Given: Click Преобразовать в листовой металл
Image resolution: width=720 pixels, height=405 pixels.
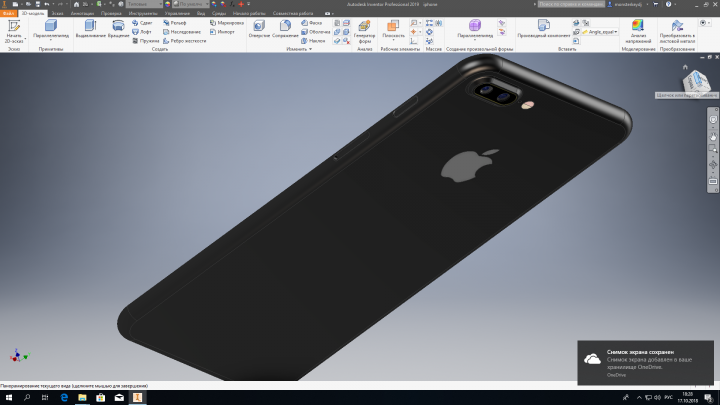Looking at the screenshot, I should click(x=677, y=31).
